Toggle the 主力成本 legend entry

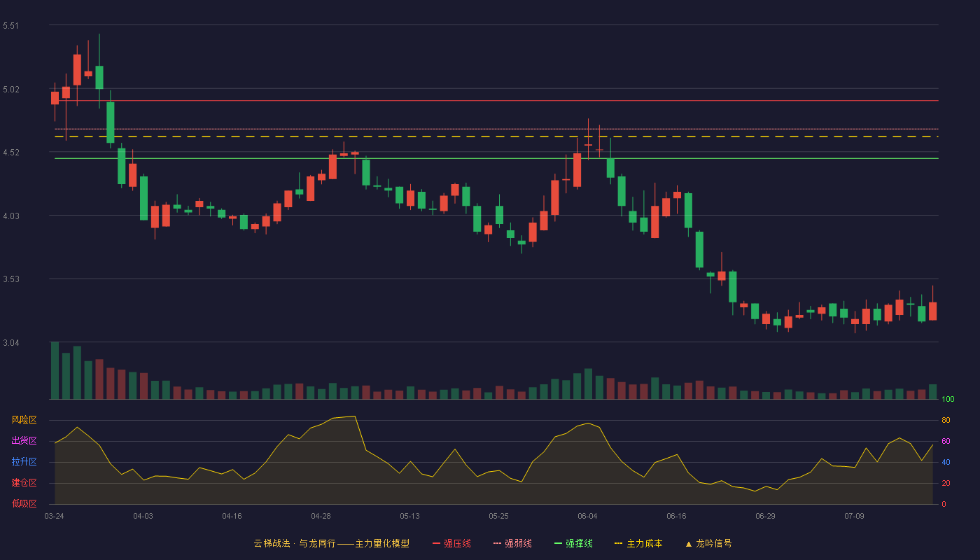click(x=638, y=543)
